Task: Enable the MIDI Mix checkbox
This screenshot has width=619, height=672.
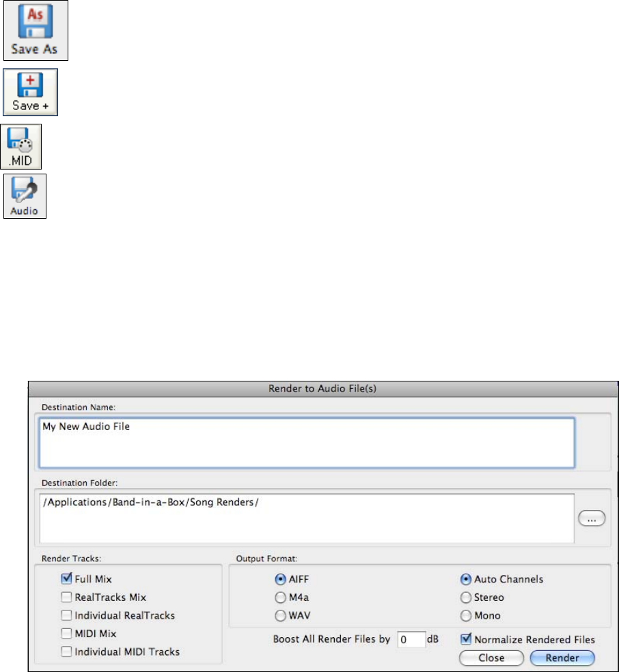Action: (x=66, y=633)
